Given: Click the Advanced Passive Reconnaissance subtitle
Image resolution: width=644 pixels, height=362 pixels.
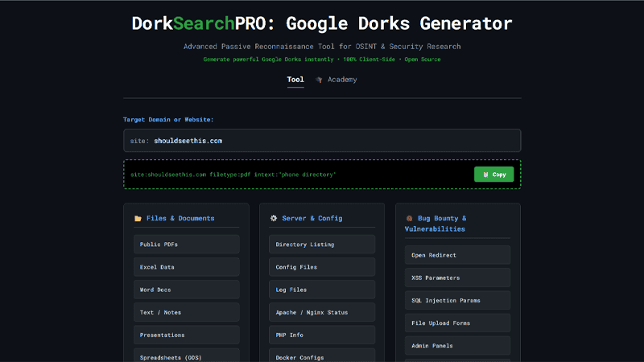Looking at the screenshot, I should 322,47.
